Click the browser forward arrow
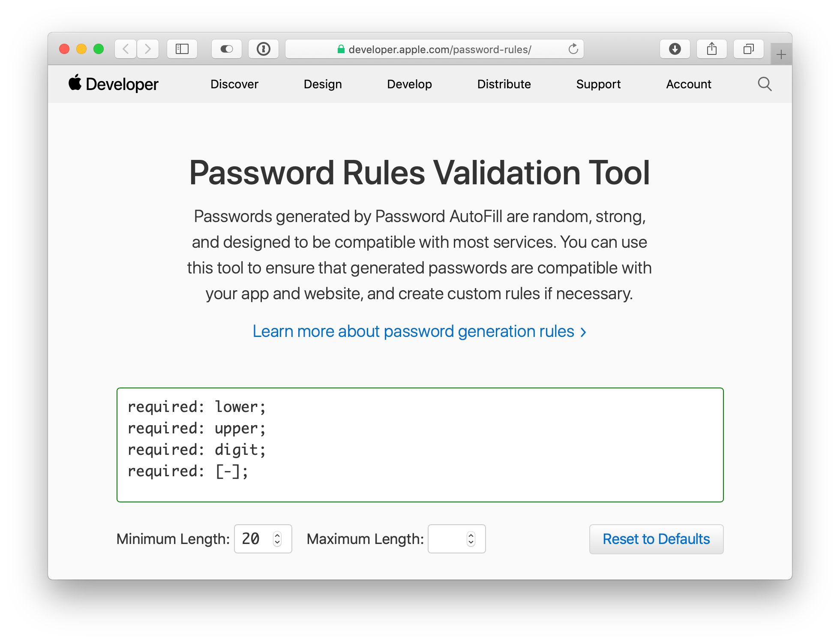The height and width of the screenshot is (643, 840). coord(148,48)
